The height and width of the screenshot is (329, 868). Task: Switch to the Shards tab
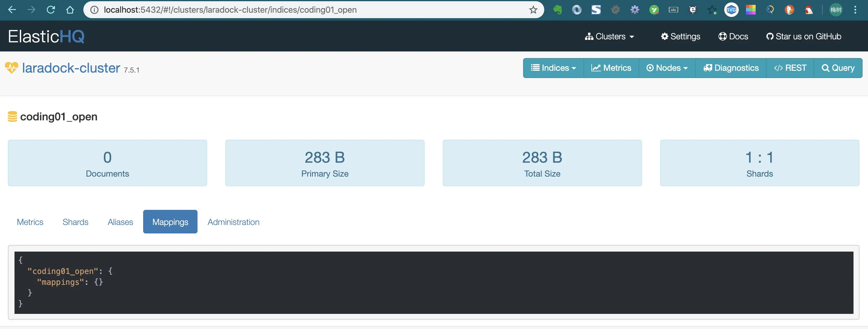pyautogui.click(x=76, y=222)
